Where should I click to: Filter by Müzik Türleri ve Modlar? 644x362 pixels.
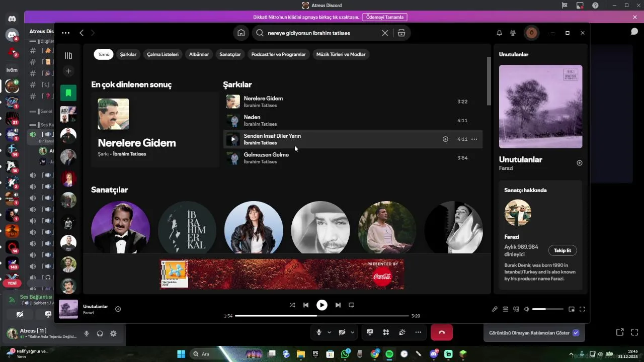[x=341, y=54]
